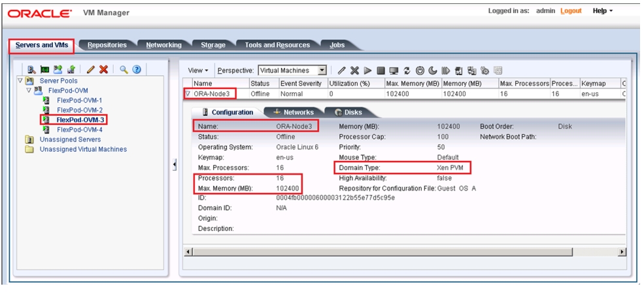Click the red X Delete icon in navigation toolbar
644x301 pixels.
[103, 69]
